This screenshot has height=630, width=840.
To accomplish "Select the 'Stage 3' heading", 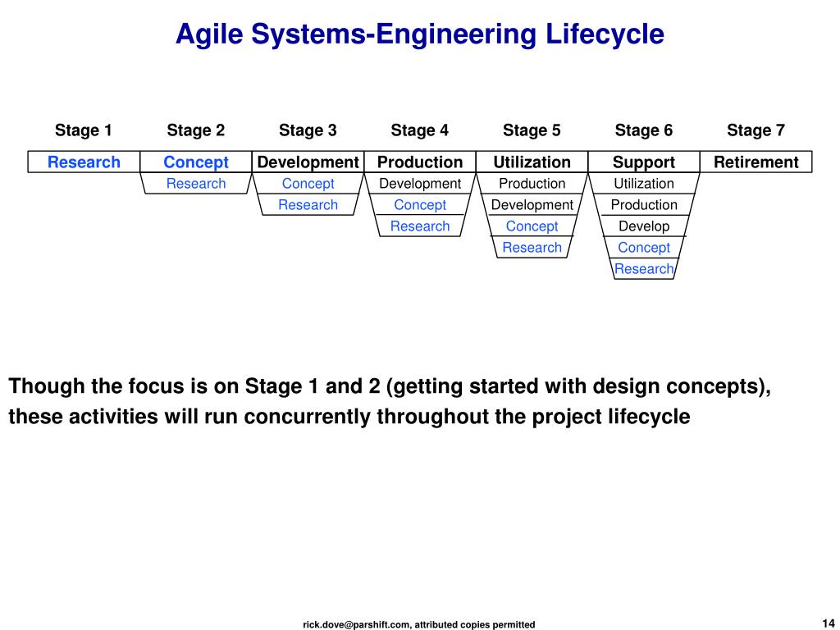I will tap(308, 130).
